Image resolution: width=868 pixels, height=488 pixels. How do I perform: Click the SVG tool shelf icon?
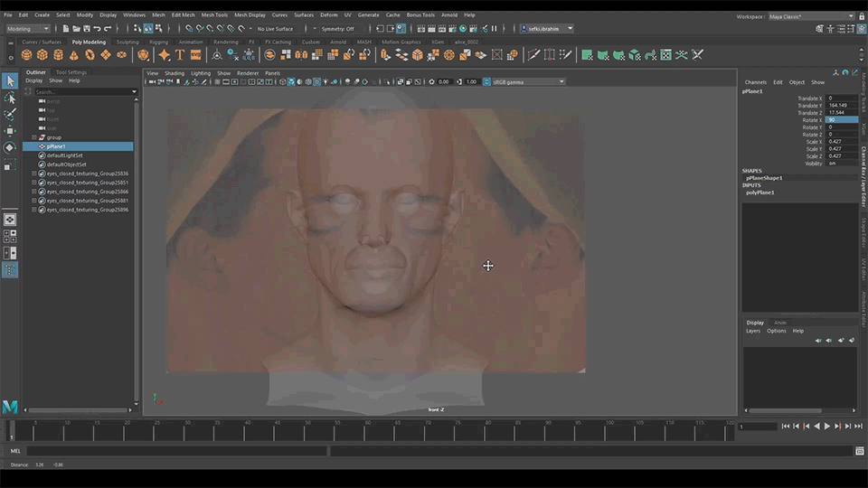tap(195, 55)
